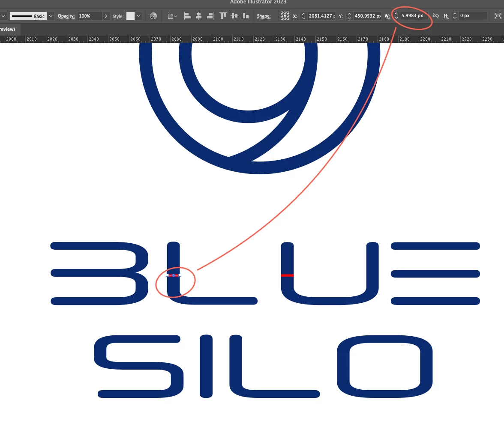The image size is (504, 427).
Task: Step the Y value spinner
Action: [x=349, y=16]
